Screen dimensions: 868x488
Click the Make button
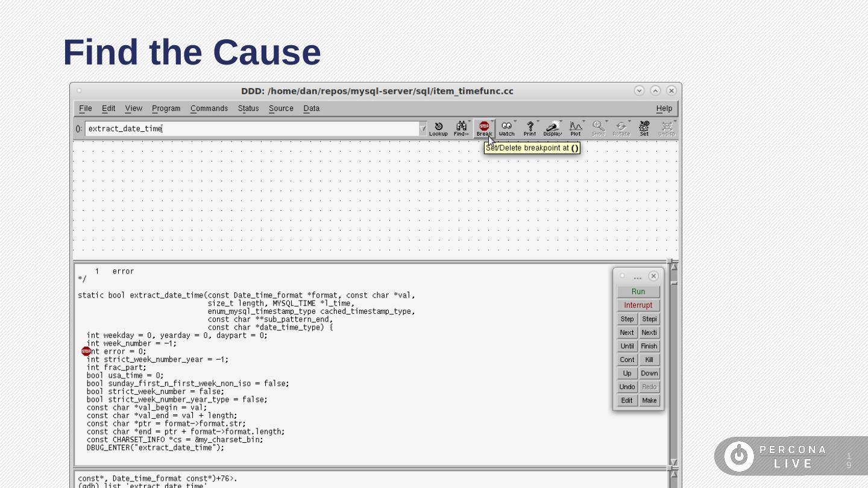pos(649,401)
